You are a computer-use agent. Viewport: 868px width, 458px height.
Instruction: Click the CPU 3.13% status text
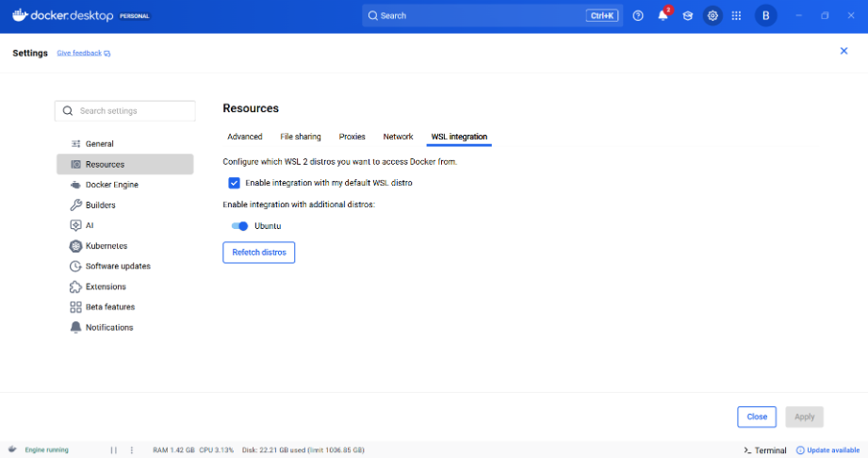(x=217, y=450)
